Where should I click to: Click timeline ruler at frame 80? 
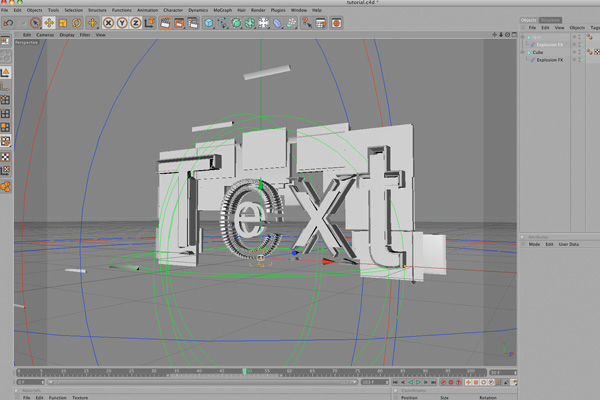(380, 371)
